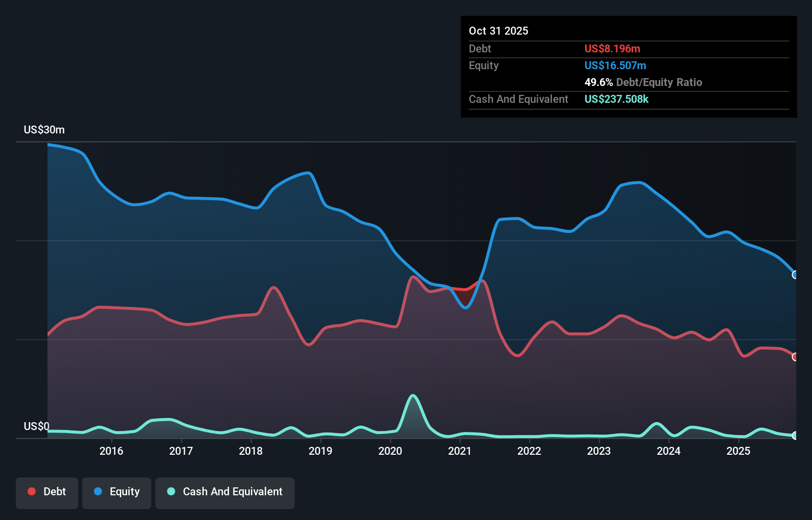Click the 2025 x-axis label
This screenshot has height=520, width=812.
[738, 451]
